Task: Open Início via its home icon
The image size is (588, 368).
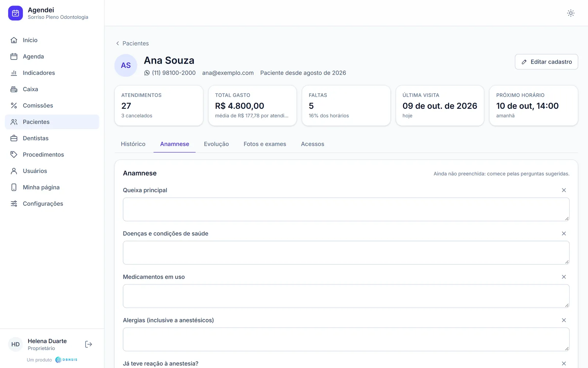Action: click(14, 40)
